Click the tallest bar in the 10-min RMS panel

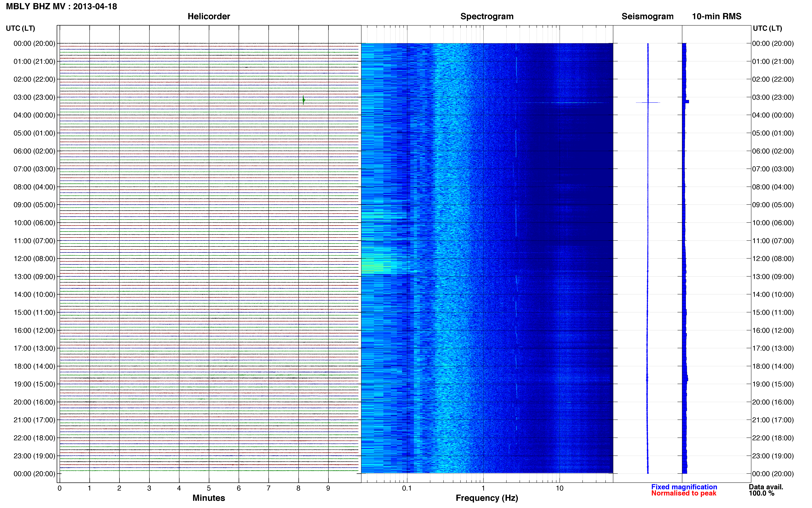tap(685, 101)
